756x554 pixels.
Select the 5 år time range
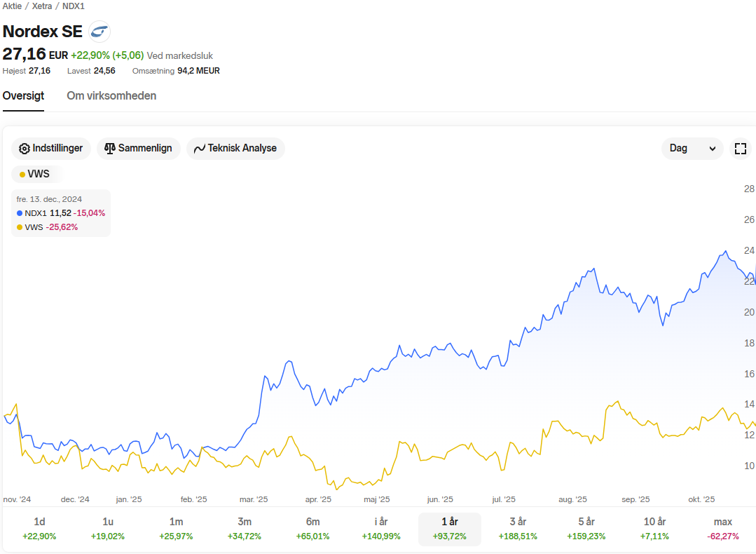[586, 529]
